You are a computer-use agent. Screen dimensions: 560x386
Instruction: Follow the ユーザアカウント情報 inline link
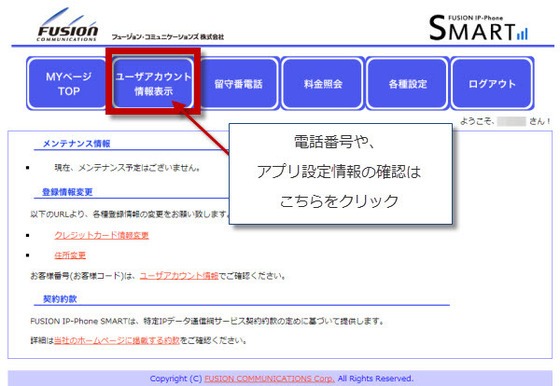point(179,276)
